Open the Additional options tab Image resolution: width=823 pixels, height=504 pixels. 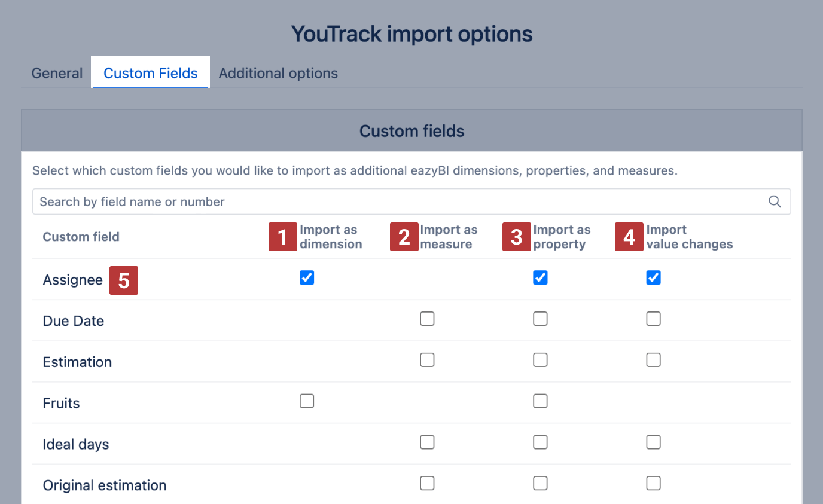(278, 73)
